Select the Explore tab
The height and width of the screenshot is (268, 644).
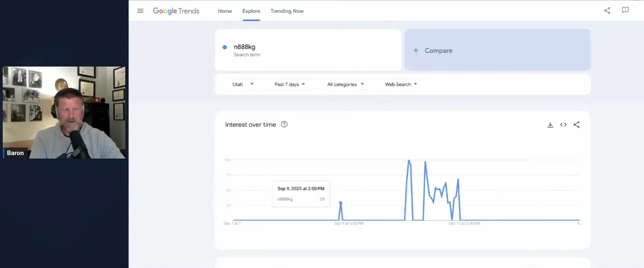(251, 11)
